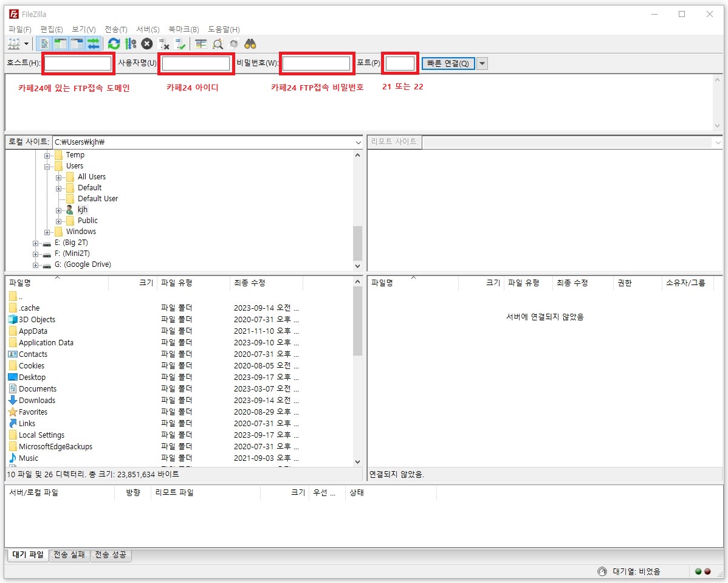Select the Music folder icon

(x=13, y=458)
